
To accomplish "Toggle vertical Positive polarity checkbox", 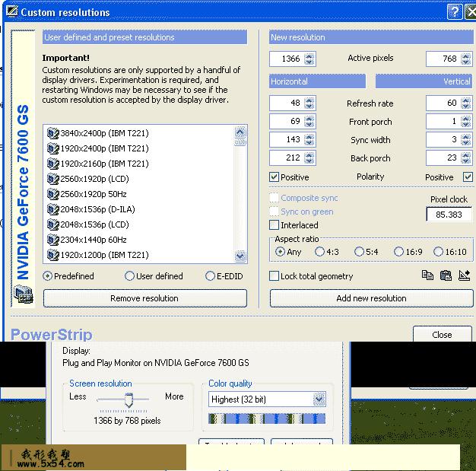I will click(468, 177).
